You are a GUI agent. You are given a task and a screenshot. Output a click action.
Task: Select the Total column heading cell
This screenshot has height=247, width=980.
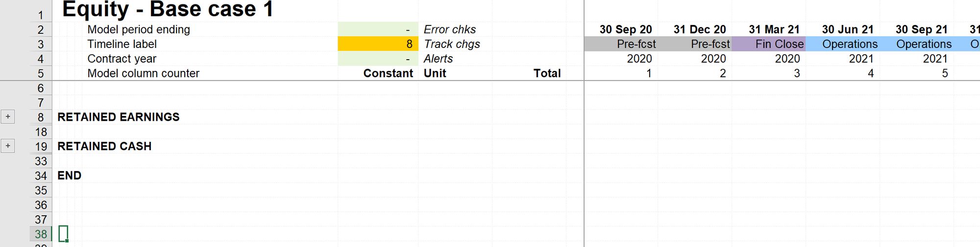pos(547,73)
